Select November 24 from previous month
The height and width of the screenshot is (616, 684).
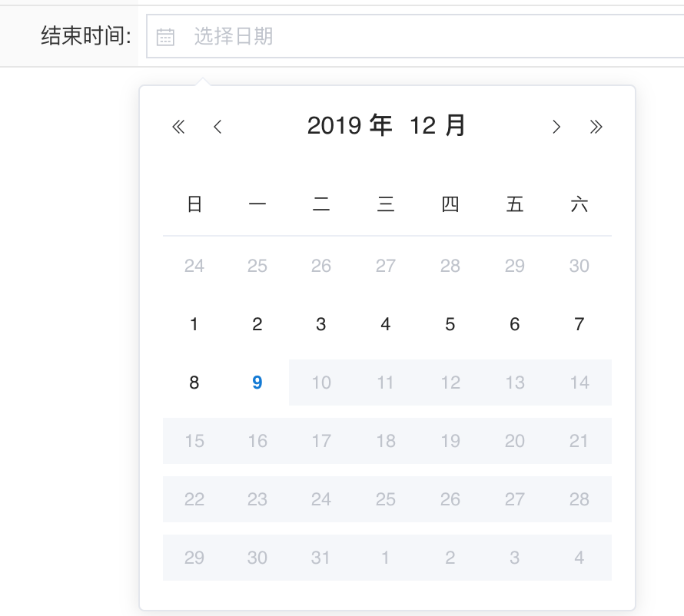pyautogui.click(x=194, y=266)
